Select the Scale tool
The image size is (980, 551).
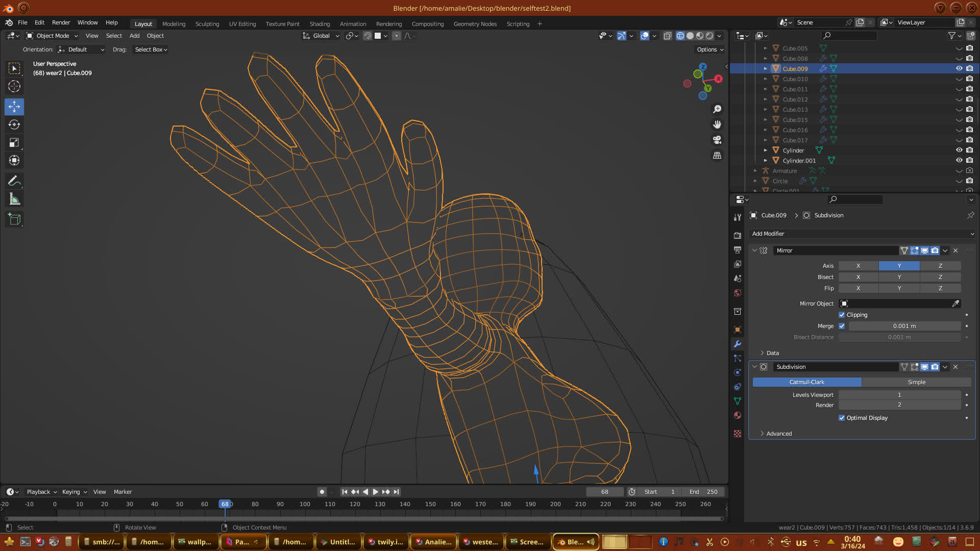(x=14, y=143)
